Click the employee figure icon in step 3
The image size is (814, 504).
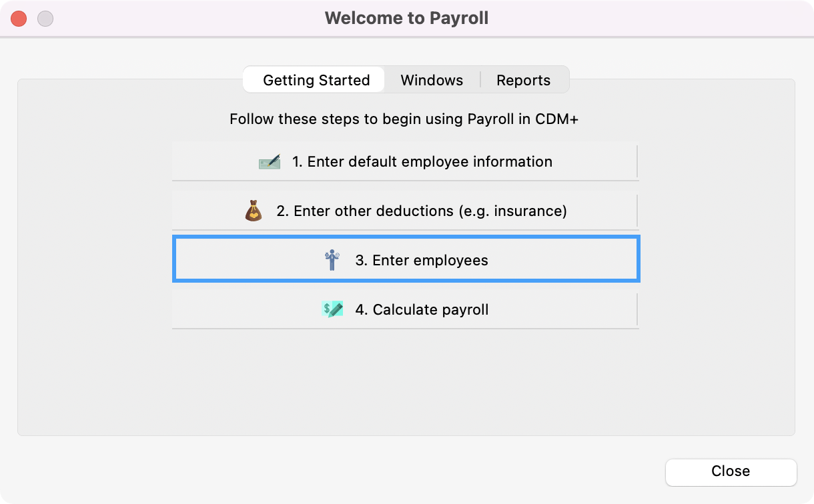coord(332,260)
